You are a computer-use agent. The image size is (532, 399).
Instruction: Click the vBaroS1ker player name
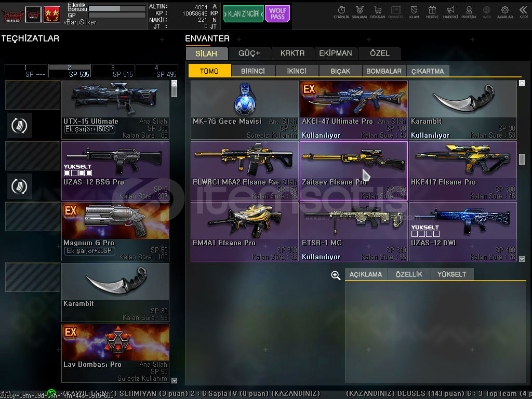[80, 22]
